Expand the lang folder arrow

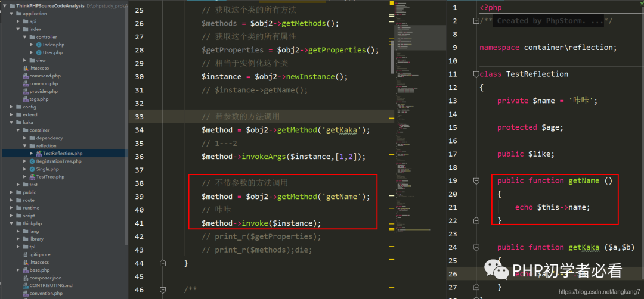pos(18,231)
